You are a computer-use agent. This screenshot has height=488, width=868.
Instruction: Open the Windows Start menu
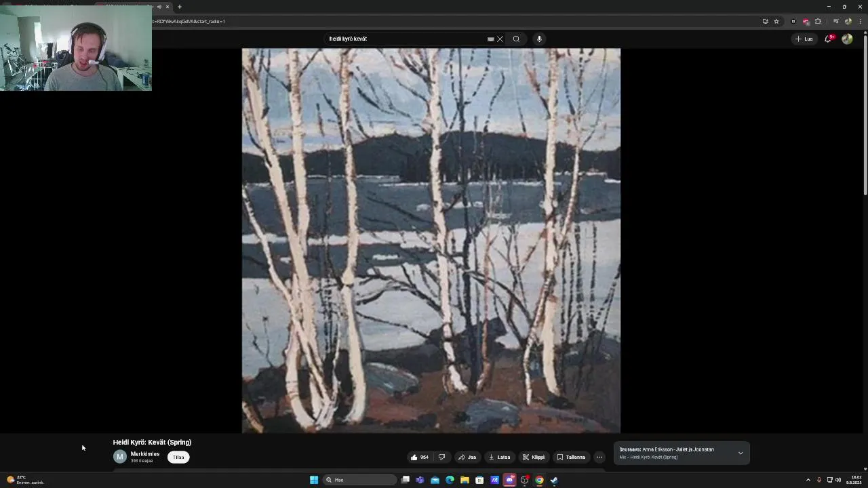click(x=314, y=480)
